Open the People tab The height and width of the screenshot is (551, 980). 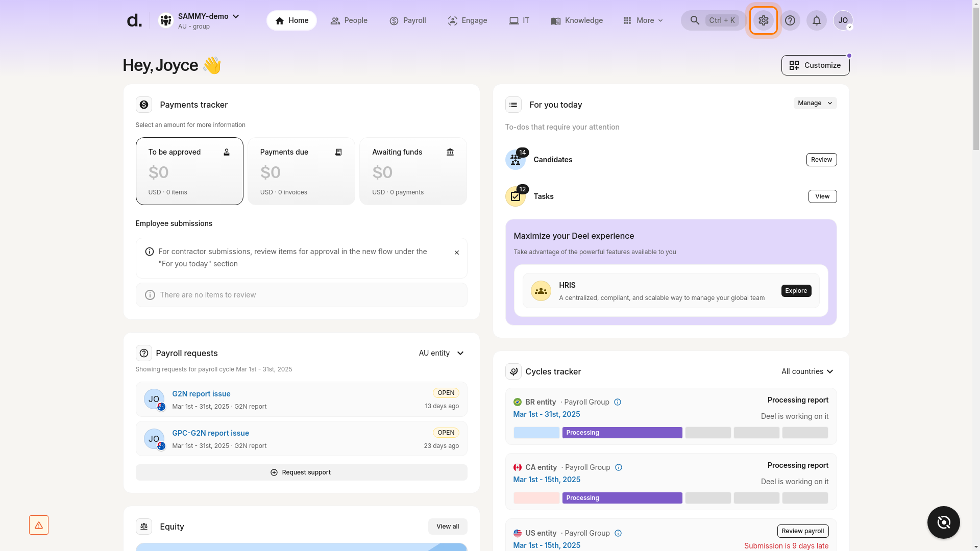click(x=349, y=20)
